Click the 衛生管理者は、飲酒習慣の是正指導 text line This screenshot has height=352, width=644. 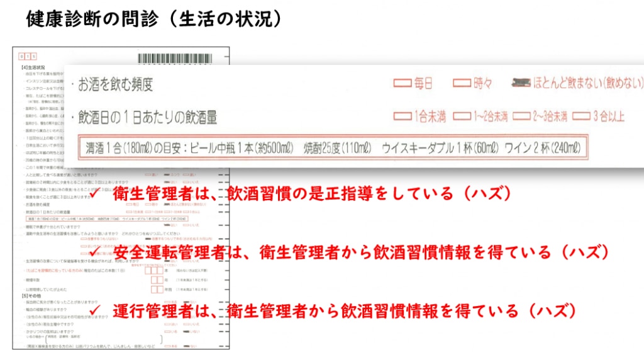(x=309, y=194)
